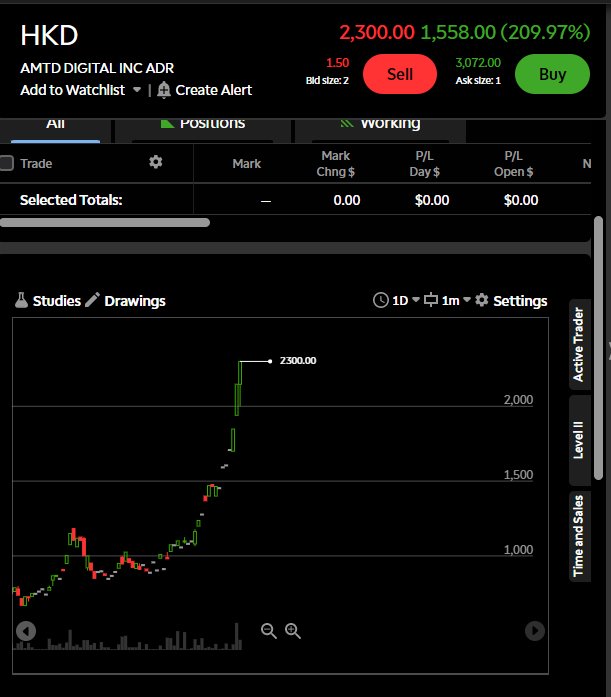Click the 1,000 axis price label
This screenshot has width=611, height=697.
(x=518, y=550)
